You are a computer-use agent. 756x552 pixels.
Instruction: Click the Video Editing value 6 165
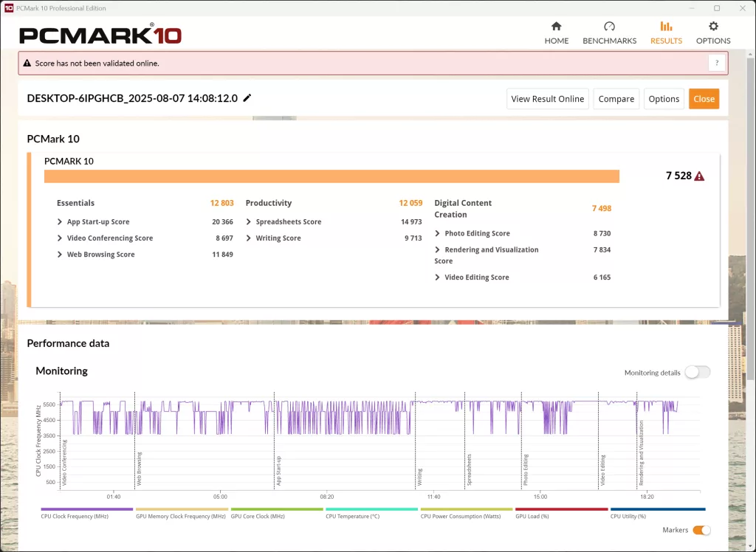[602, 277]
